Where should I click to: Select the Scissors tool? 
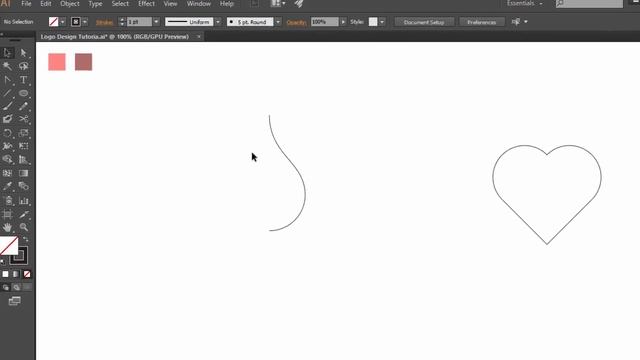[23, 119]
